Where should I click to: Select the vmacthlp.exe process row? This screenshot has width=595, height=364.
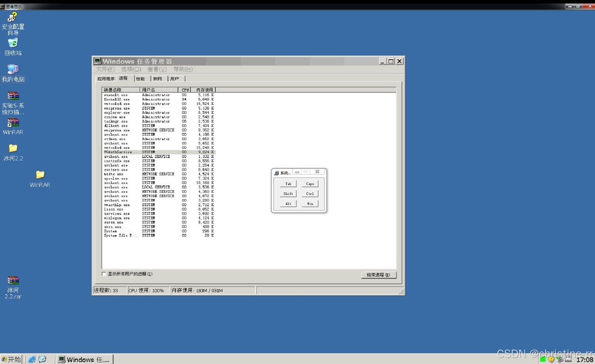(x=159, y=205)
